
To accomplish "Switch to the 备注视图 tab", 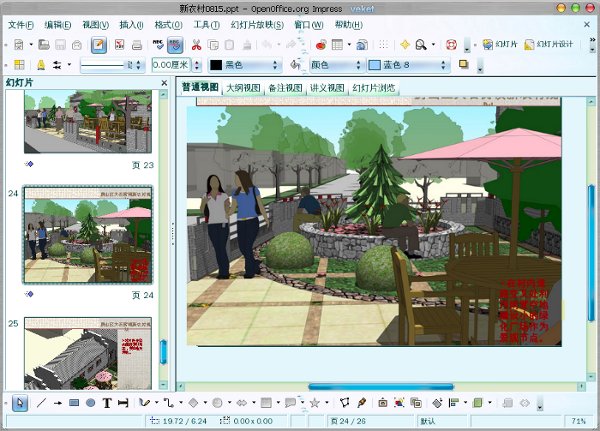I will 285,88.
